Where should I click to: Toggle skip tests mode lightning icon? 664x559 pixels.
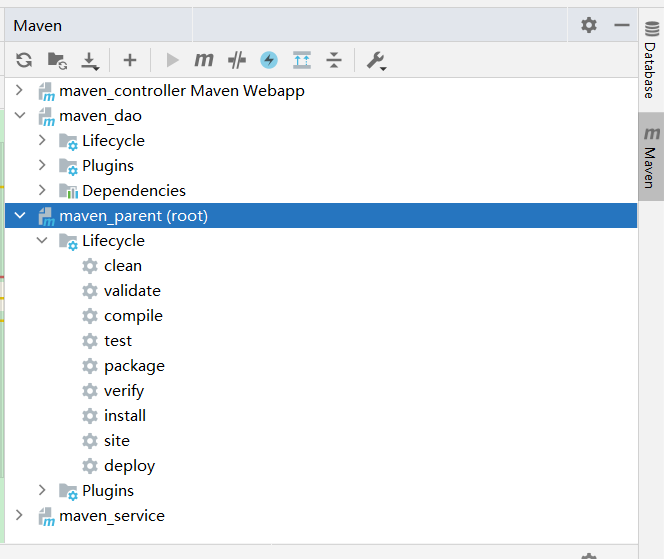tap(269, 60)
